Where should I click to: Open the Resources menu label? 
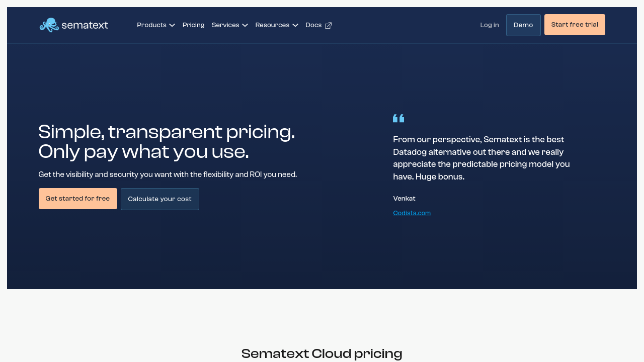[272, 25]
